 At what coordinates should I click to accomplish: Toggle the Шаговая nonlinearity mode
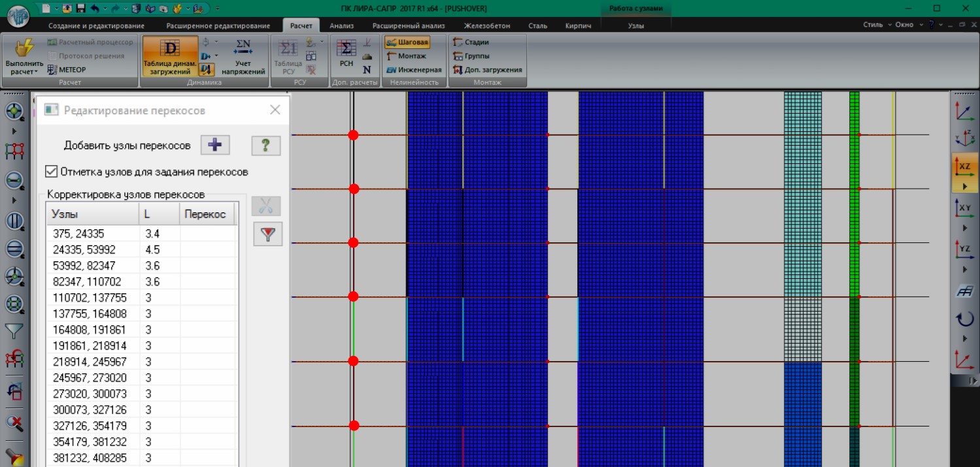tap(407, 42)
